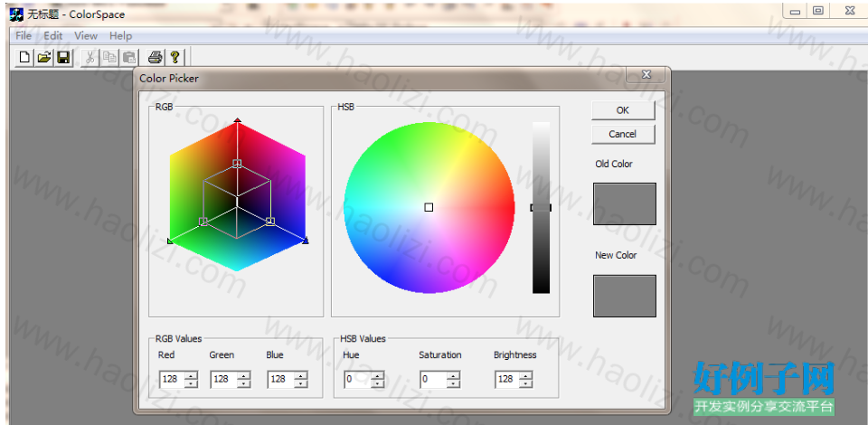Image resolution: width=868 pixels, height=425 pixels.
Task: Open the Help menu
Action: coord(120,35)
